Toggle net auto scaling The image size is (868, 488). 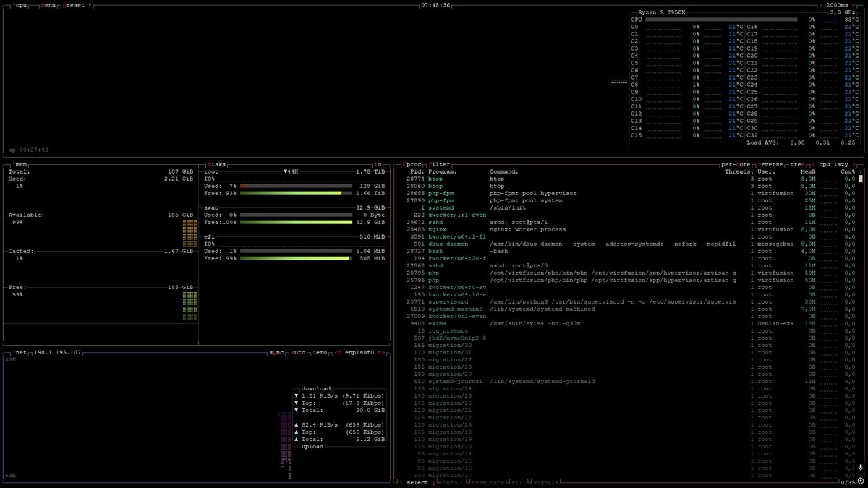pos(299,352)
